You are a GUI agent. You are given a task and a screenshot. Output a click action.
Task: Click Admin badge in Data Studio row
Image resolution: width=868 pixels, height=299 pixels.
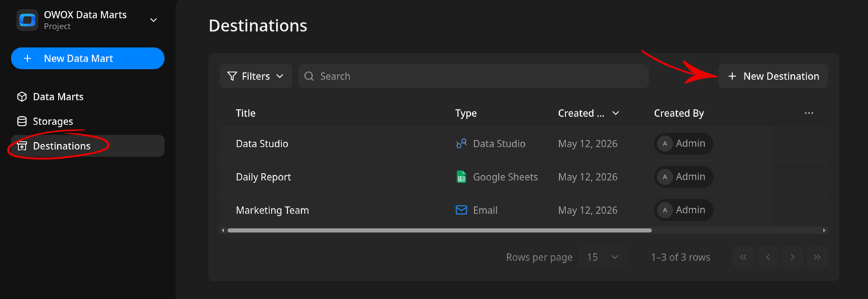click(684, 143)
